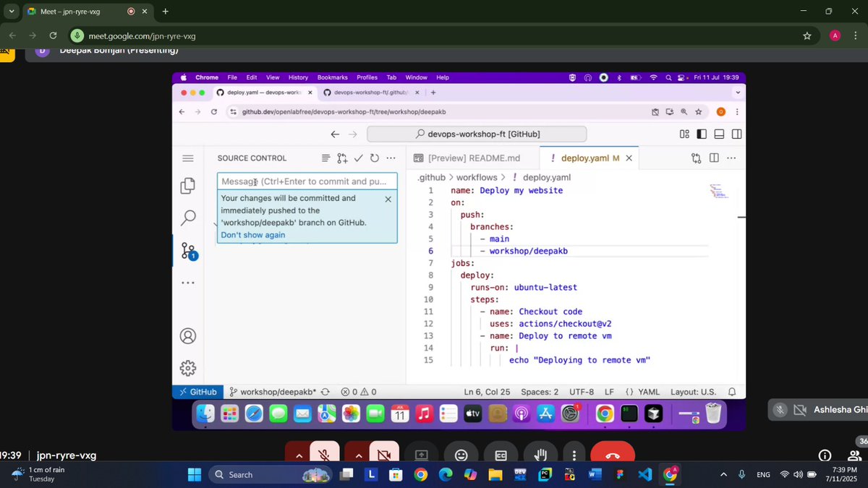The width and height of the screenshot is (868, 488).
Task: Click the Ln 6, Col 25 status entry
Action: tap(487, 392)
